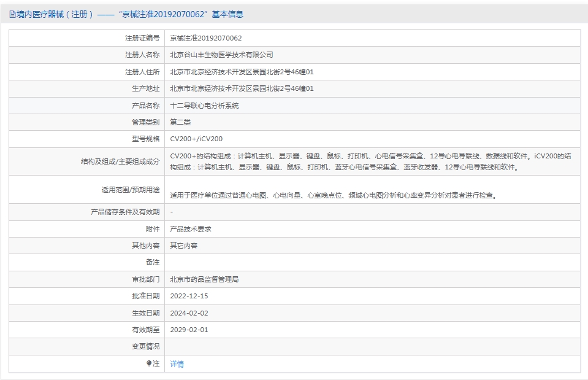Click the 产品名称 label
The image size is (588, 380).
146,106
